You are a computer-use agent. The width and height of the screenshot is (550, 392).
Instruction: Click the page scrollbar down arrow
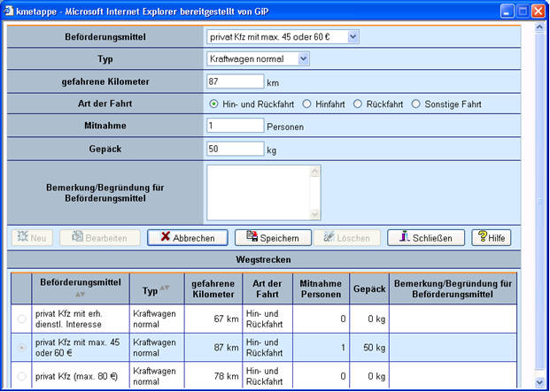pyautogui.click(x=539, y=381)
